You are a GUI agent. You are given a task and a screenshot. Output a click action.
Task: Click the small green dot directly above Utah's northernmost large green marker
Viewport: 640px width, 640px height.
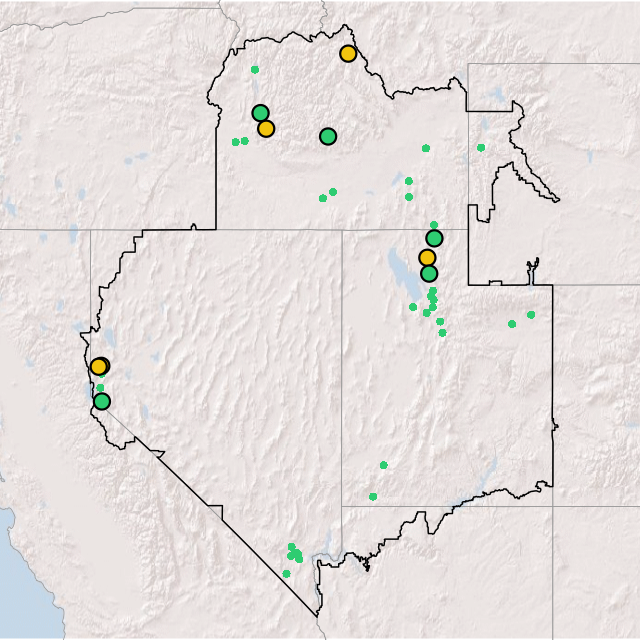coord(434,225)
